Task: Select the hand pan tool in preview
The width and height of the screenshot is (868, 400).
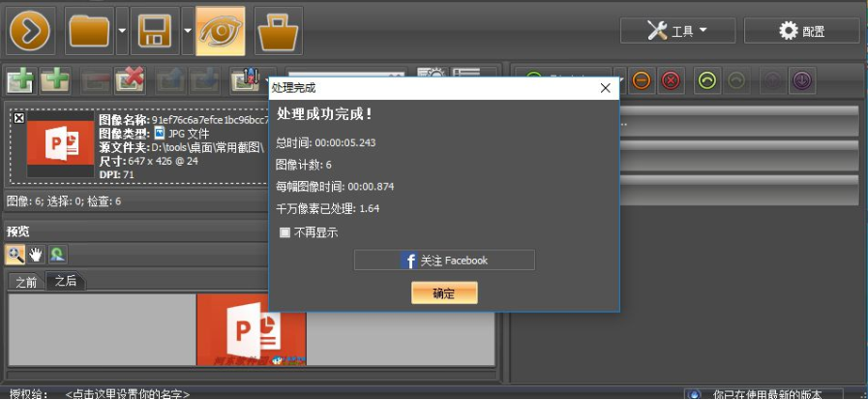Action: pyautogui.click(x=37, y=255)
